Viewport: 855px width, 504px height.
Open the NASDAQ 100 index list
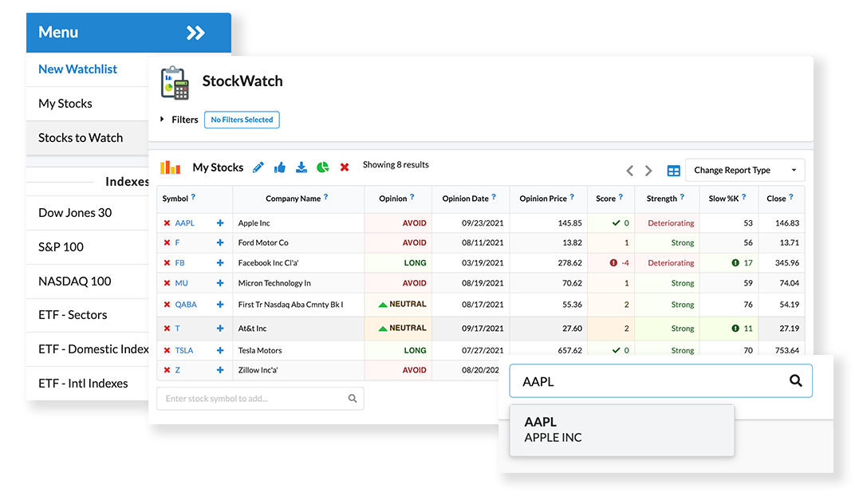[x=75, y=281]
